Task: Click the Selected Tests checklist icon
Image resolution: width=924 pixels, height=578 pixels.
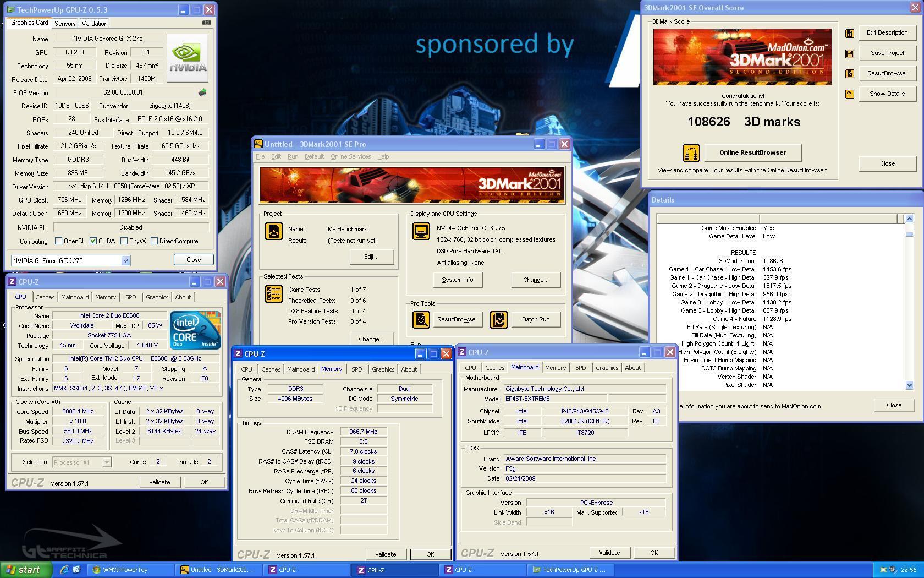Action: [x=274, y=294]
